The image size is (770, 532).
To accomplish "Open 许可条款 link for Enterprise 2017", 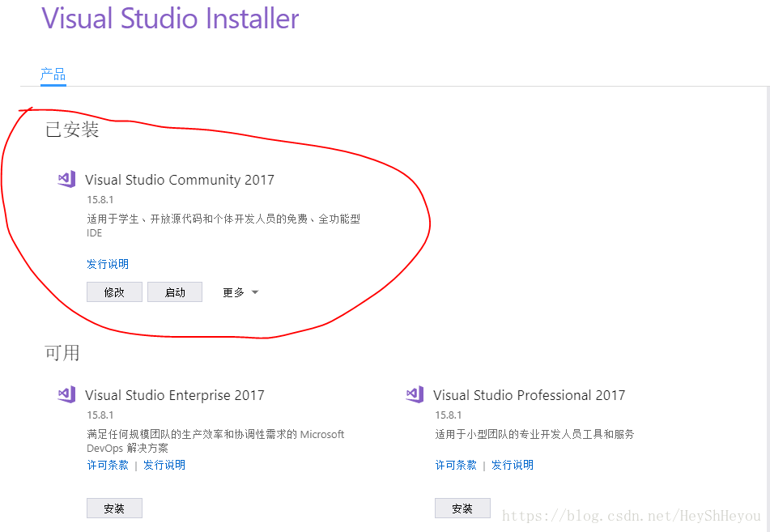I will [x=108, y=465].
